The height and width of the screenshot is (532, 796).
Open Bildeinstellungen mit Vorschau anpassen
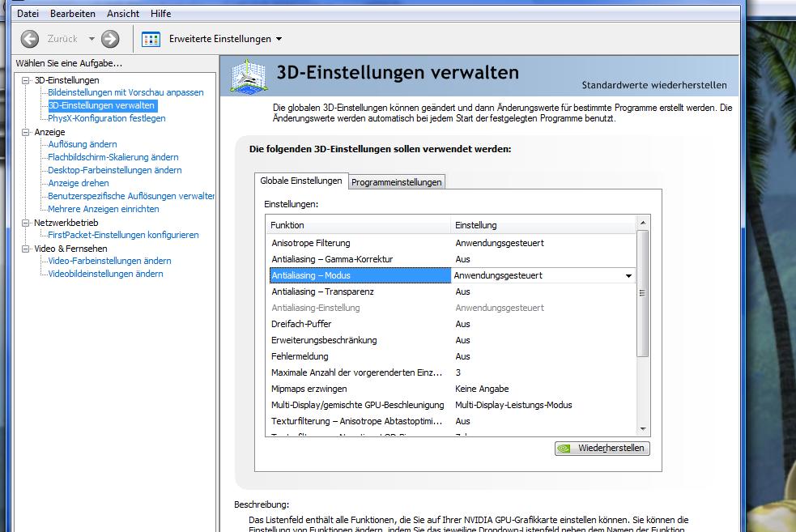pos(126,92)
